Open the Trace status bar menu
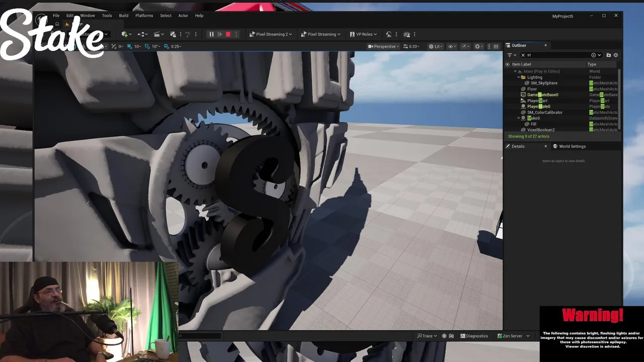This screenshot has width=644, height=362. pos(428,336)
